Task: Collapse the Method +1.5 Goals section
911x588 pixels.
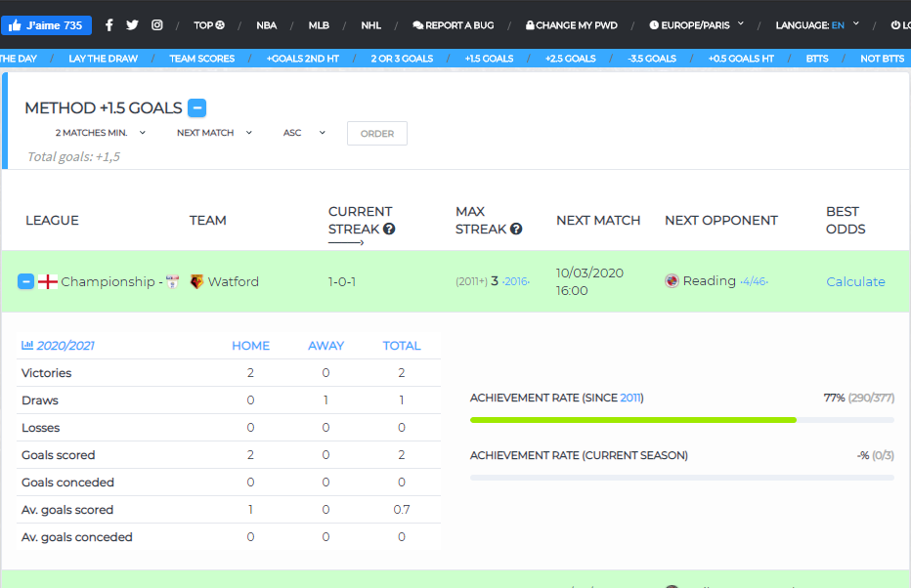Action: coord(196,108)
